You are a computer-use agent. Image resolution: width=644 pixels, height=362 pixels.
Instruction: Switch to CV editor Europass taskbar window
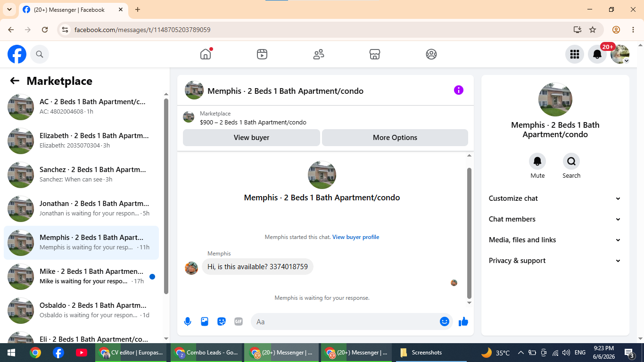(x=131, y=353)
